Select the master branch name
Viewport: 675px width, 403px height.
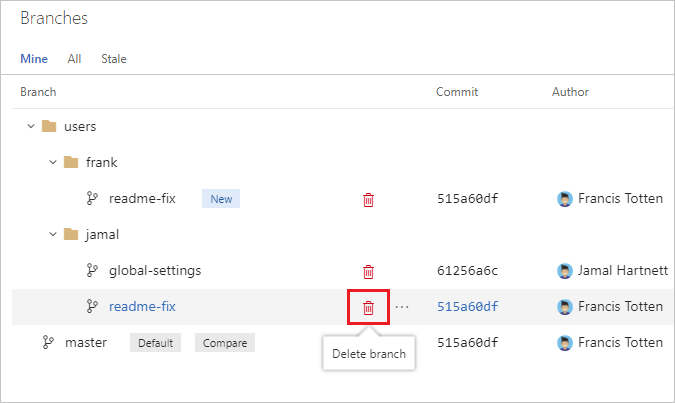coord(86,343)
